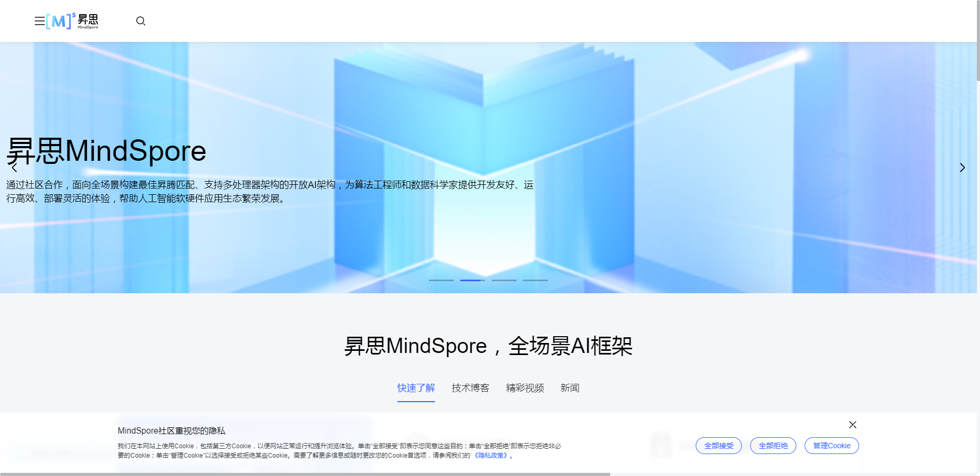Click the 昇思MindSpore banner headline
Screen dimensions: 980x476
(x=106, y=151)
